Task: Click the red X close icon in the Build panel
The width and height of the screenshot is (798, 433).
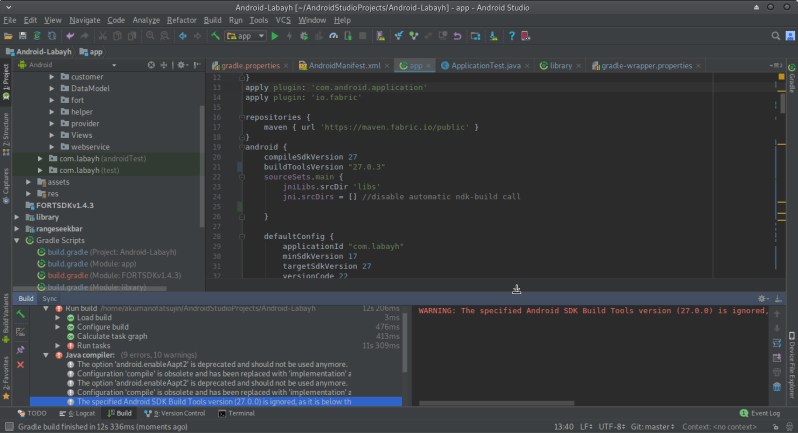Action: point(20,364)
